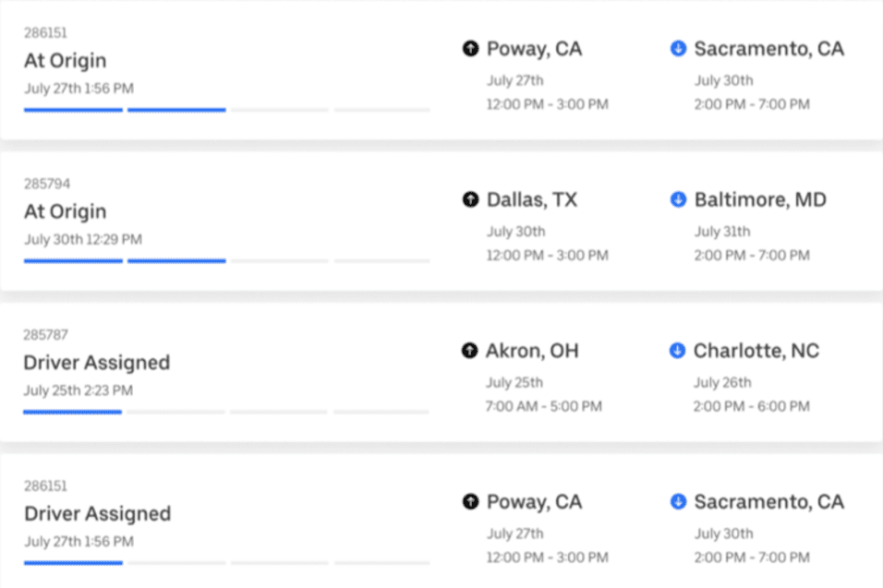Screen dimensions: 883x588
Task: Select Baltimore, MD destination location
Action: point(761,199)
